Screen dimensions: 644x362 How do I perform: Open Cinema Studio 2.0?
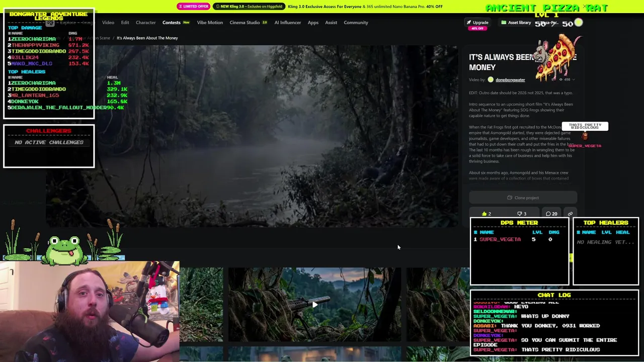tap(248, 23)
